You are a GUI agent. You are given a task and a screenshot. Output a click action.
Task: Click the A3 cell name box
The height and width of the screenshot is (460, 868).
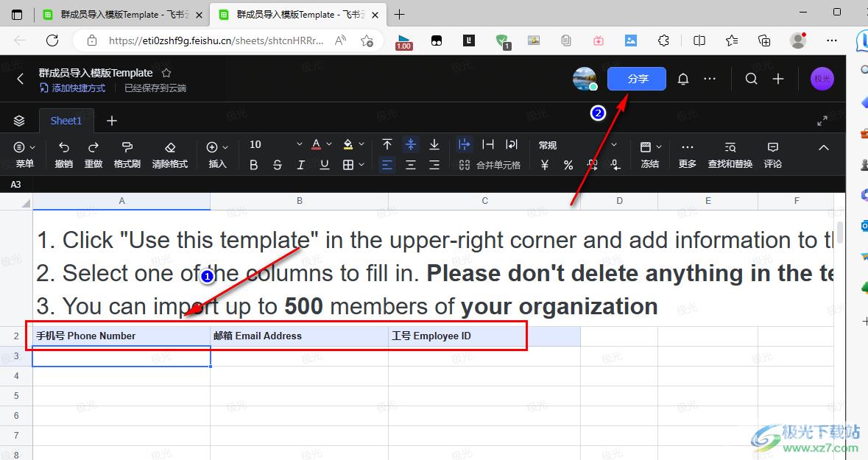coord(15,184)
